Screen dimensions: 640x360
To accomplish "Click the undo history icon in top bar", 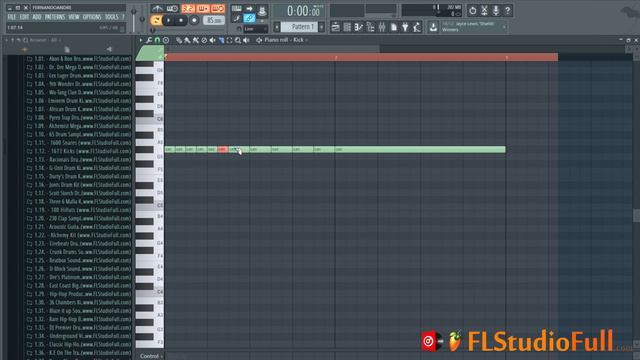I will point(473,11).
